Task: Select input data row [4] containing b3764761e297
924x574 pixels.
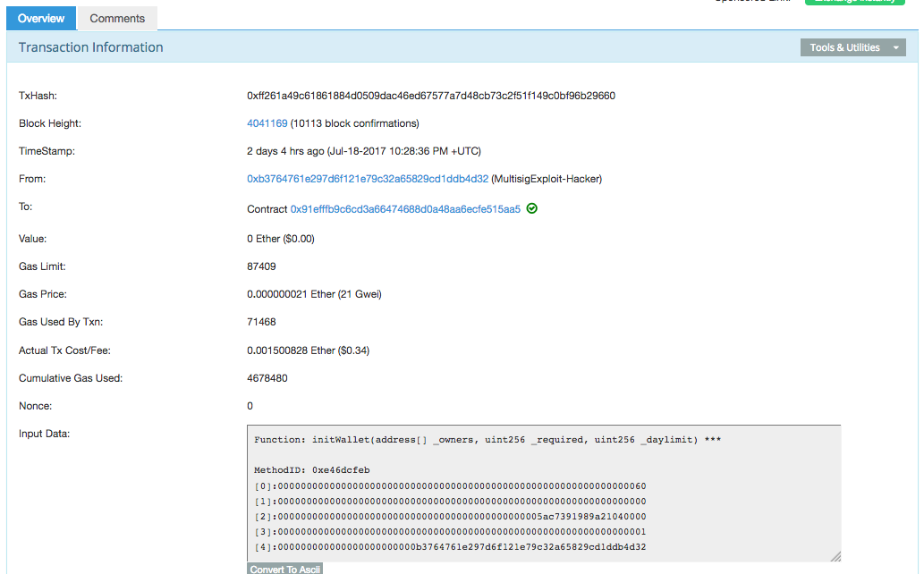Action: pyautogui.click(x=450, y=547)
